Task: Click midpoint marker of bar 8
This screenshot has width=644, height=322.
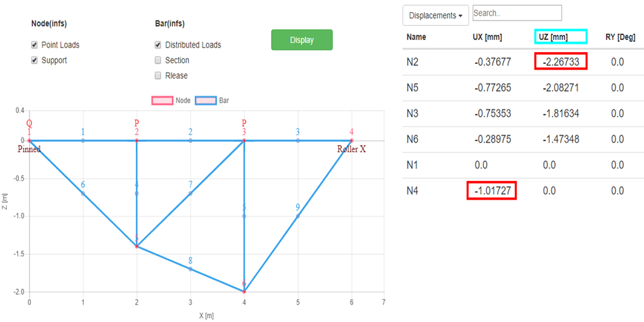Action: click(191, 269)
